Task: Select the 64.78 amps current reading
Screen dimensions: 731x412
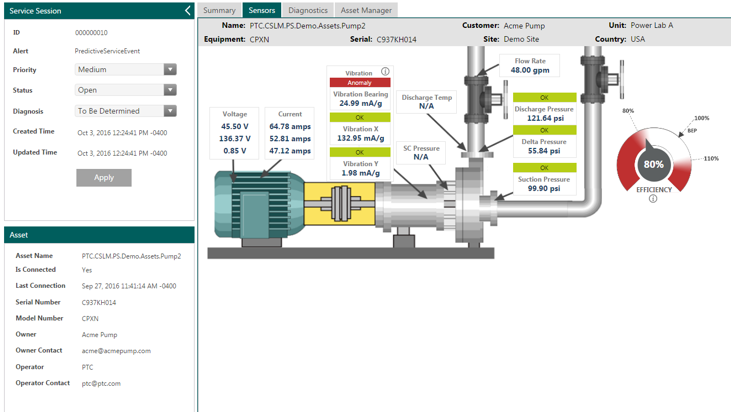Action: [290, 126]
